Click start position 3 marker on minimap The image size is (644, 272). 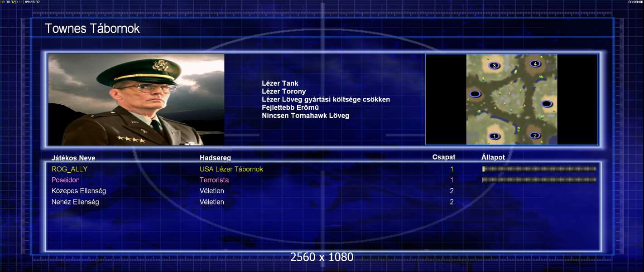click(494, 65)
